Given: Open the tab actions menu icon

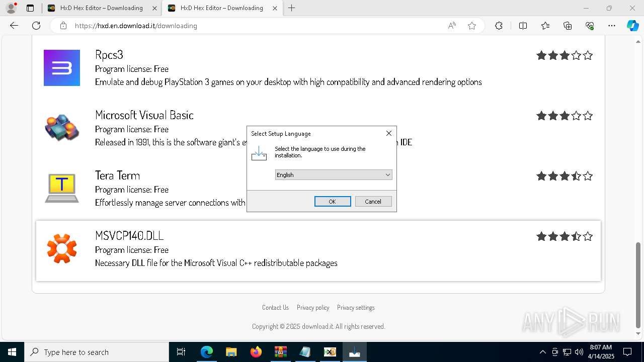Looking at the screenshot, I should click(30, 8).
